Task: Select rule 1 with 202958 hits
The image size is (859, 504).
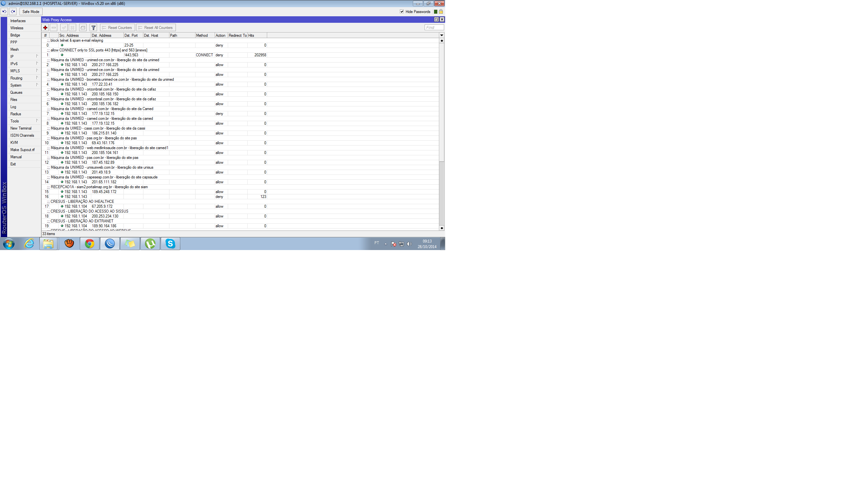Action: 240,55
